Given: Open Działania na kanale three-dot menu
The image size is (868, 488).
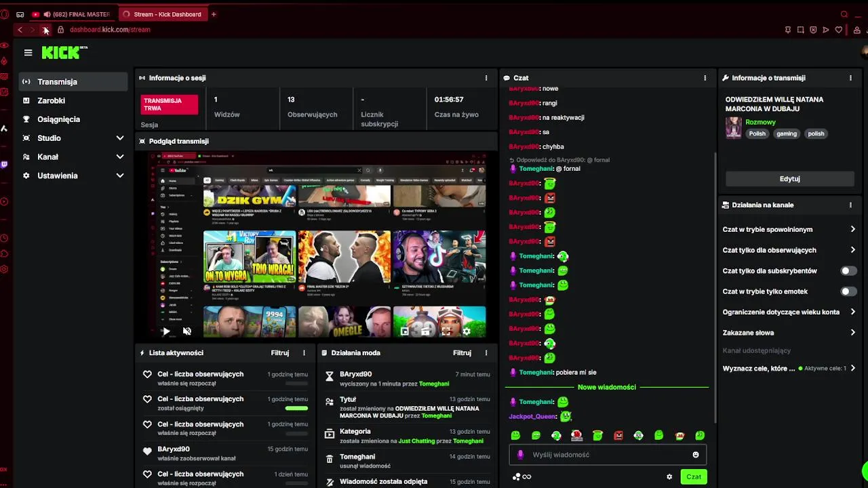Looking at the screenshot, I should tap(850, 205).
